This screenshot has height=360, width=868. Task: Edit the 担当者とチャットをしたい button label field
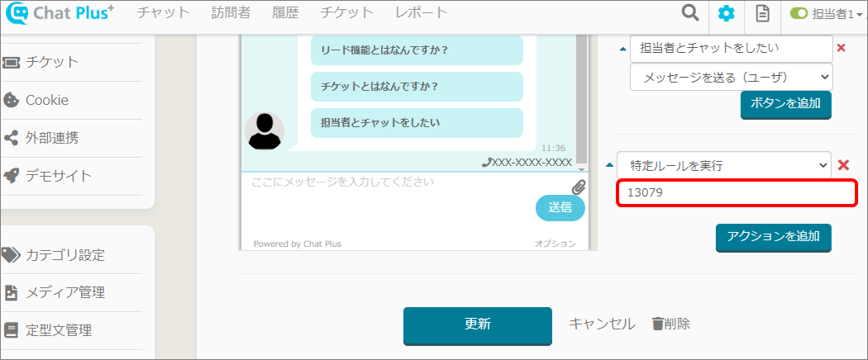(732, 49)
